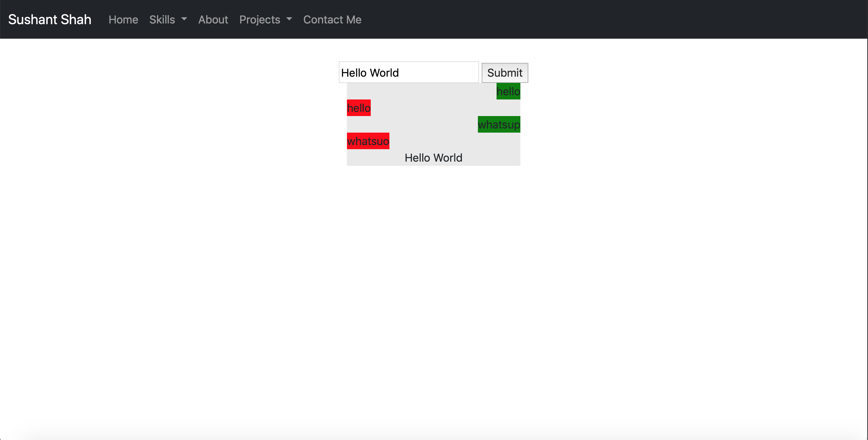
Task: Click the green whatsup message bubble
Action: point(499,125)
